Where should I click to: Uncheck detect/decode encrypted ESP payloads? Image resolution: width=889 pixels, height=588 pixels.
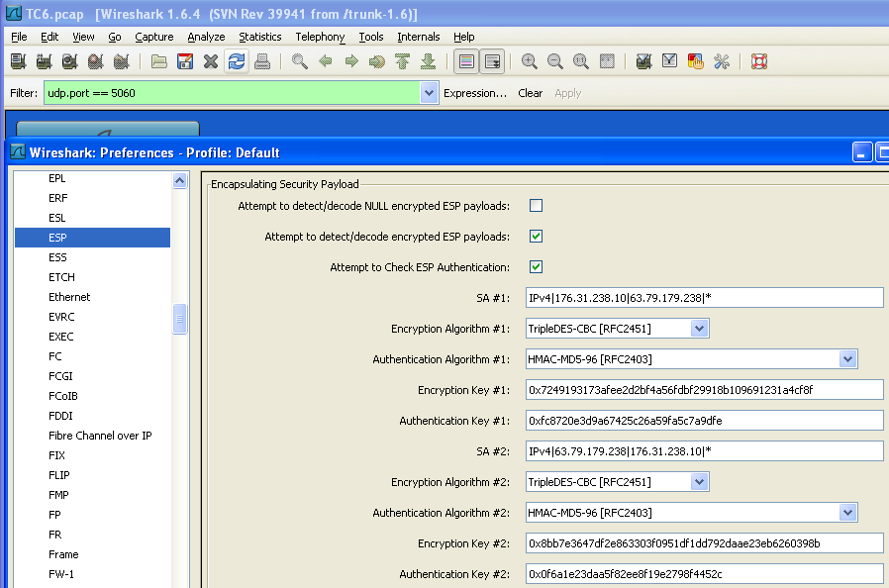pos(536,236)
